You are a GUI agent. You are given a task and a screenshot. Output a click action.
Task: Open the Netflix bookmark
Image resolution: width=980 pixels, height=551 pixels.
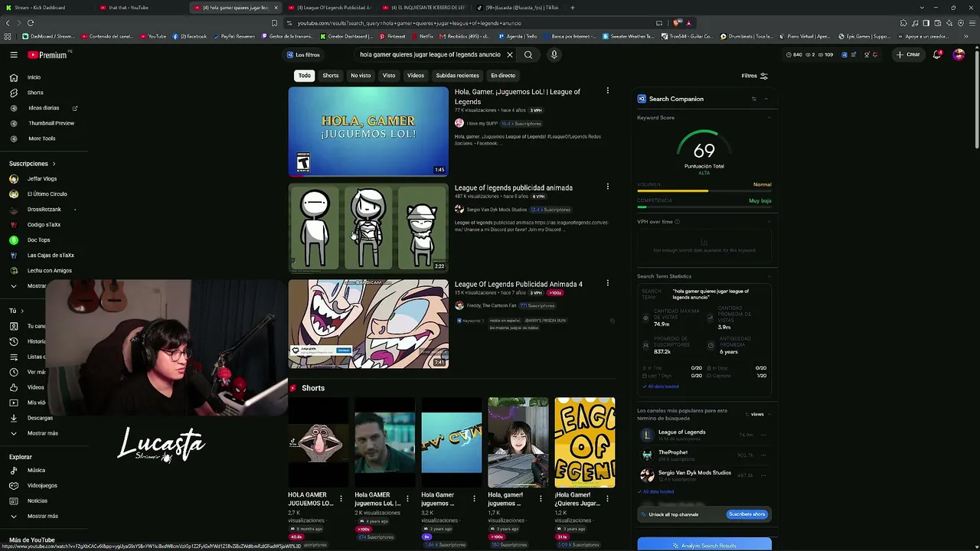point(423,36)
